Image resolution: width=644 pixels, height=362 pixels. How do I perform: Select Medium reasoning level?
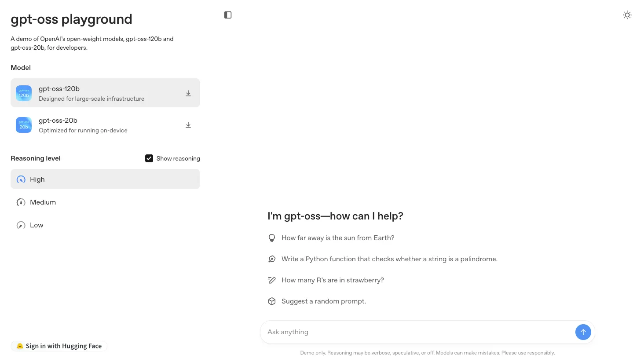pos(105,202)
